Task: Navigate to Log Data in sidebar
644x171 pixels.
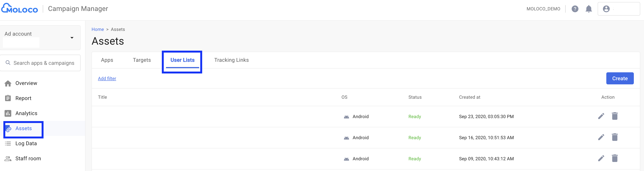Action: click(26, 144)
